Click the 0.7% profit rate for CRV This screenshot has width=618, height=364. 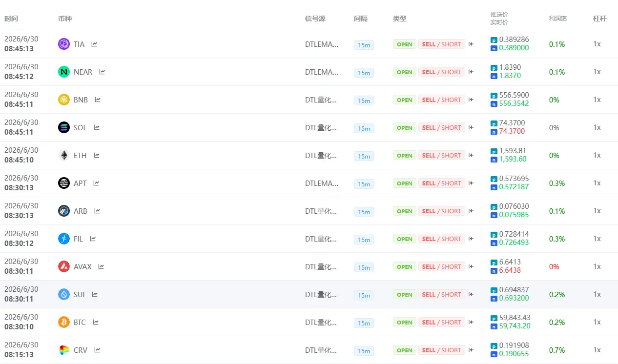[557, 350]
